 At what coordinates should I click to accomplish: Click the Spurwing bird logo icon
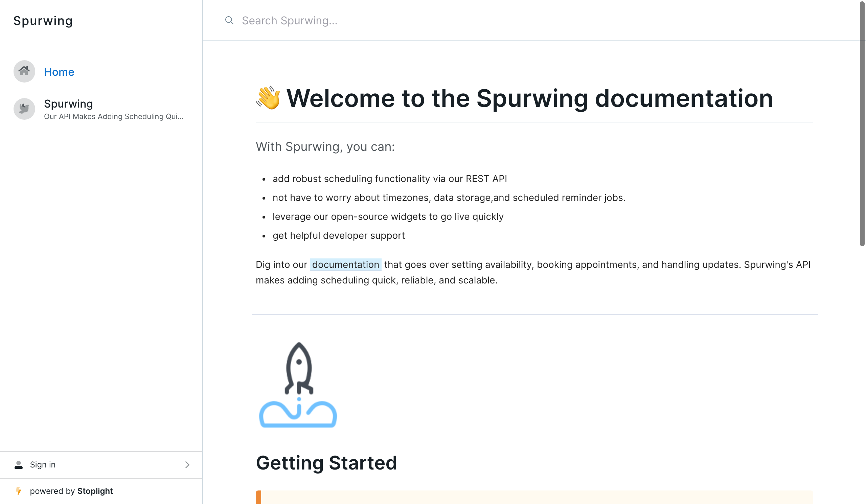(24, 109)
